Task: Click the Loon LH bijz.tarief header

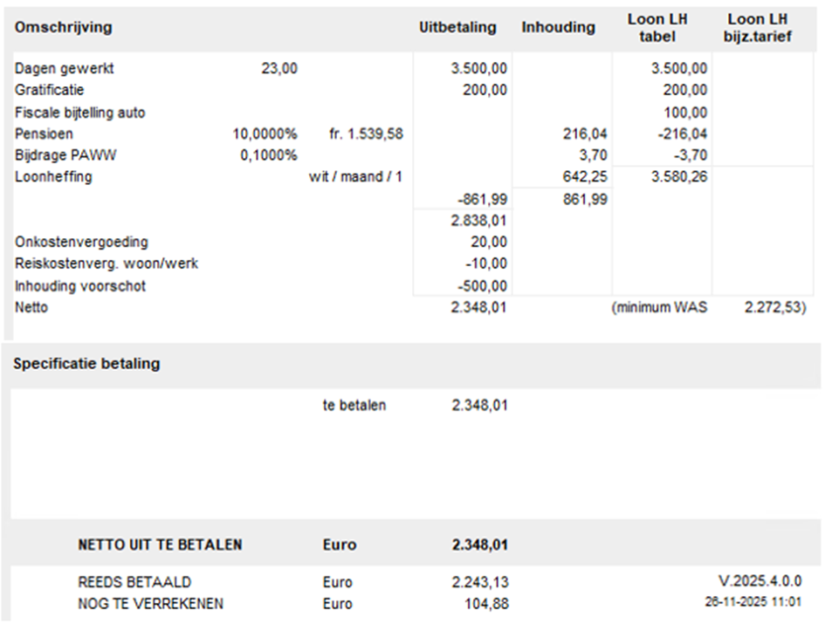Action: point(757,28)
